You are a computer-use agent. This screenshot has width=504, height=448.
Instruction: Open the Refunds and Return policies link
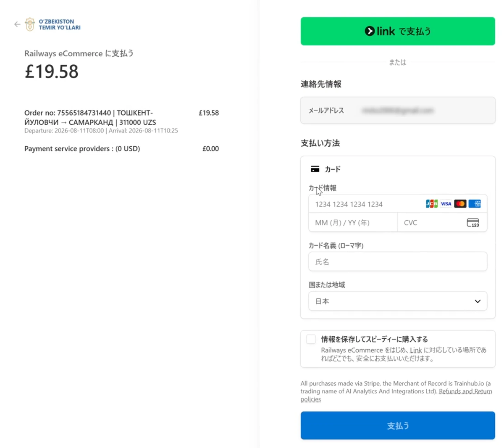tap(396, 395)
